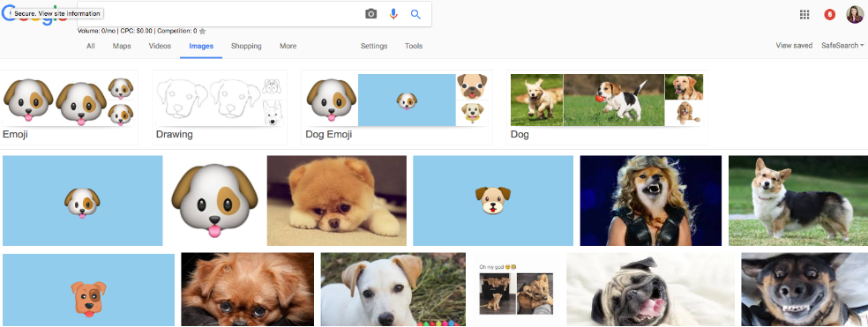Screen dimensions: 868x327
Task: Click the search by image camera icon
Action: 370,14
